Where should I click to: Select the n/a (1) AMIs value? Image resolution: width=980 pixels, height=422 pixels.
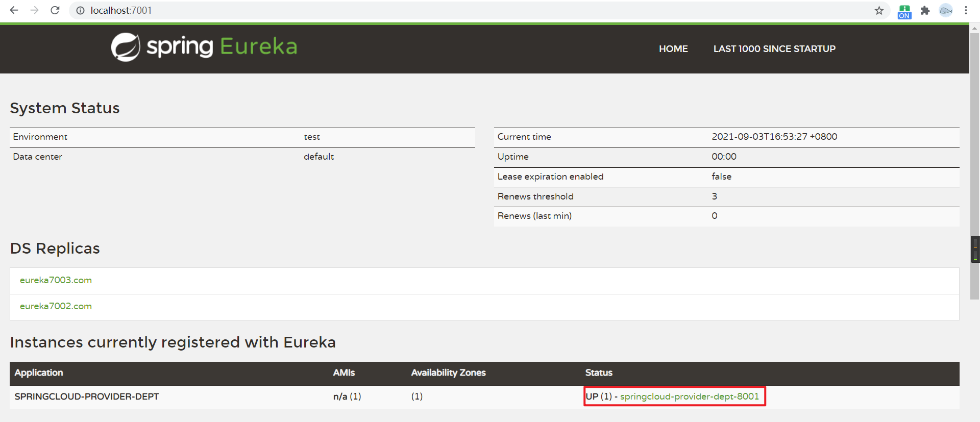click(347, 396)
